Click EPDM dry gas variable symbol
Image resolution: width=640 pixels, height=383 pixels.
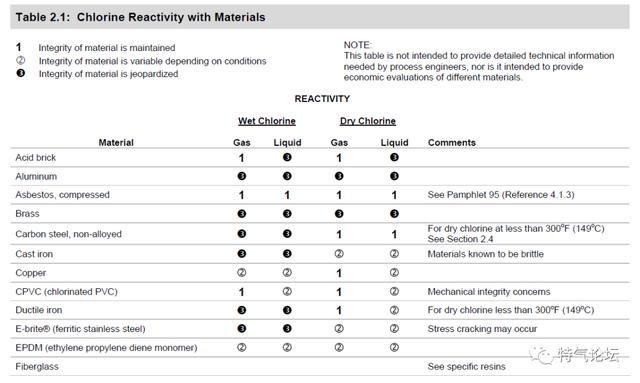[x=339, y=347]
